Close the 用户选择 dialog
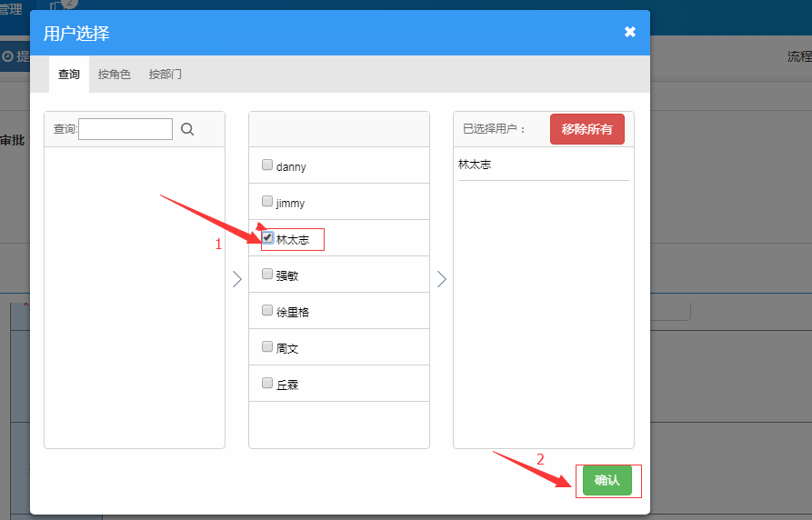 click(630, 32)
